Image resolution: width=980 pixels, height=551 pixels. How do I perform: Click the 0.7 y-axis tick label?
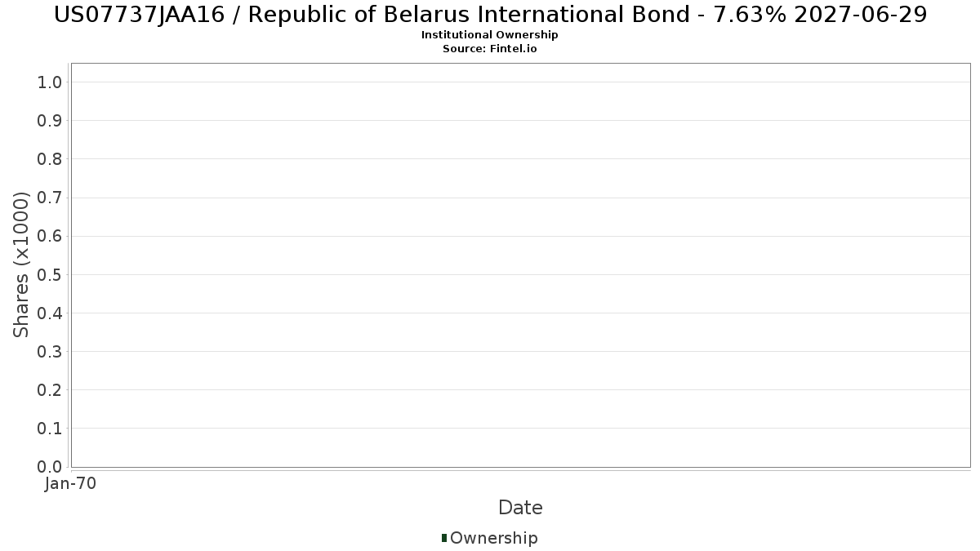[x=50, y=198]
